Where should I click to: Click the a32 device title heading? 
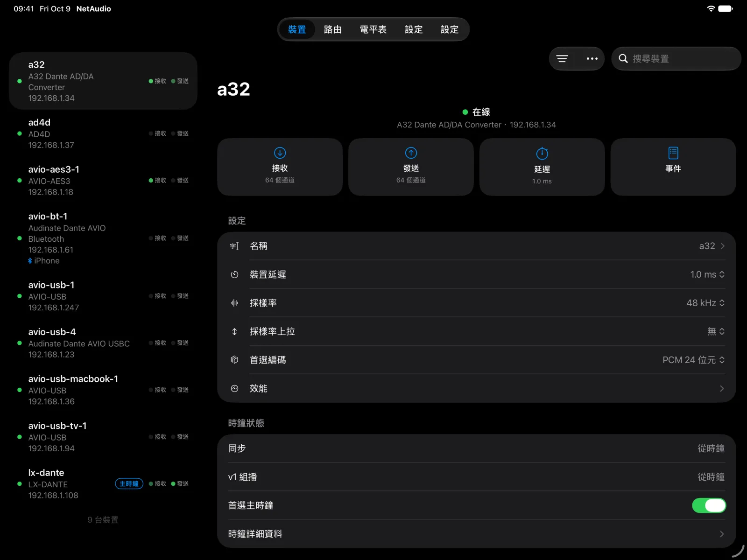[x=233, y=89]
